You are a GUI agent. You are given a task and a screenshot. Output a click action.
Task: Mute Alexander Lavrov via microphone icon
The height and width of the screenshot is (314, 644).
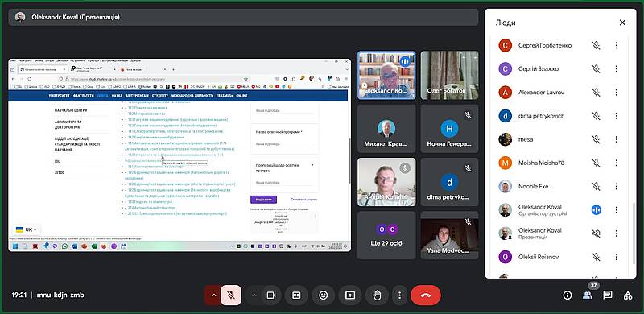pyautogui.click(x=596, y=93)
